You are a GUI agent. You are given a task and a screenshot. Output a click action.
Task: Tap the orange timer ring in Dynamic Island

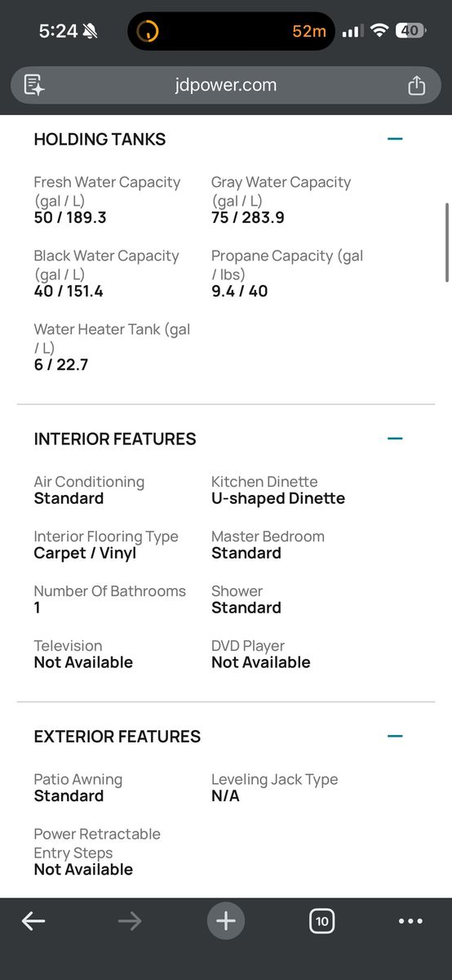click(x=148, y=31)
